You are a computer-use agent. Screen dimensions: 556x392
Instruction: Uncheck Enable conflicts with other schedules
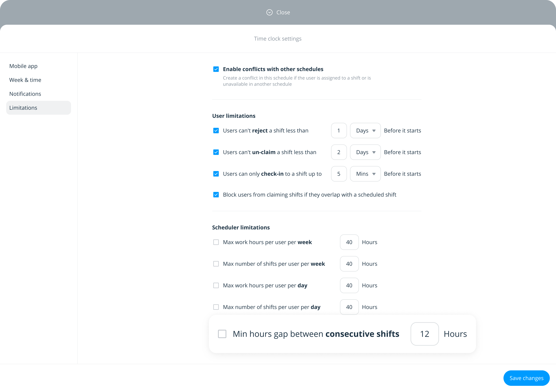(216, 69)
